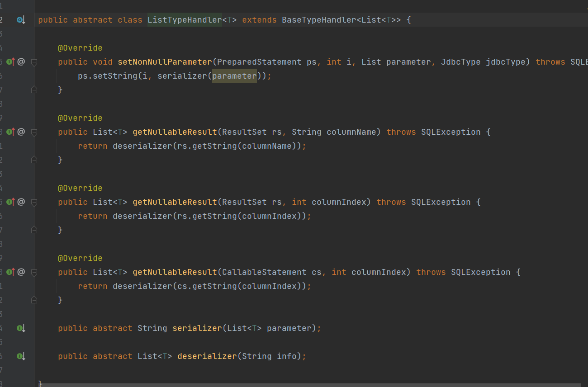The height and width of the screenshot is (387, 588).
Task: Collapse the setNonNullParameter method body
Action: (x=34, y=62)
